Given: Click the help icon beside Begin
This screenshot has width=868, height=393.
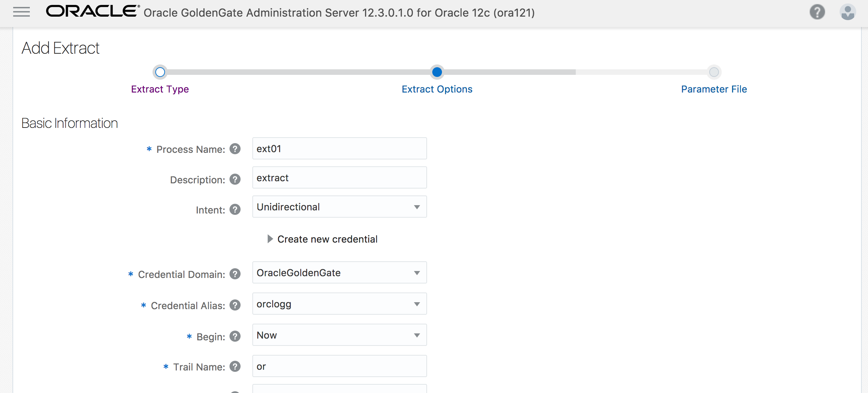Looking at the screenshot, I should [235, 336].
